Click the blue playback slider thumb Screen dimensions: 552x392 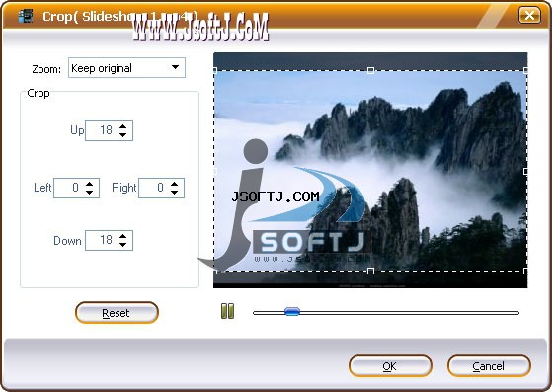click(x=292, y=311)
